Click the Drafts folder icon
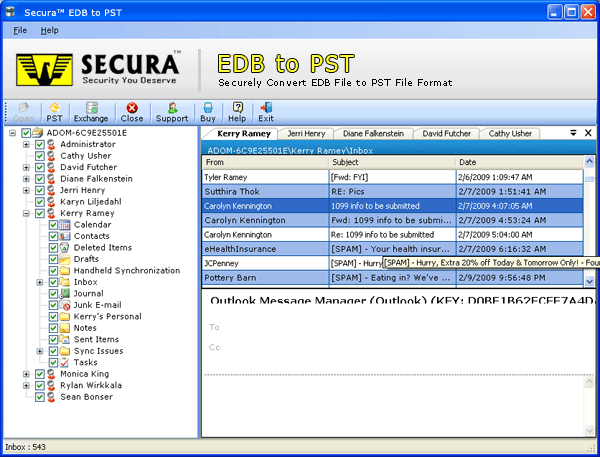Image resolution: width=600 pixels, height=457 pixels. point(65,259)
